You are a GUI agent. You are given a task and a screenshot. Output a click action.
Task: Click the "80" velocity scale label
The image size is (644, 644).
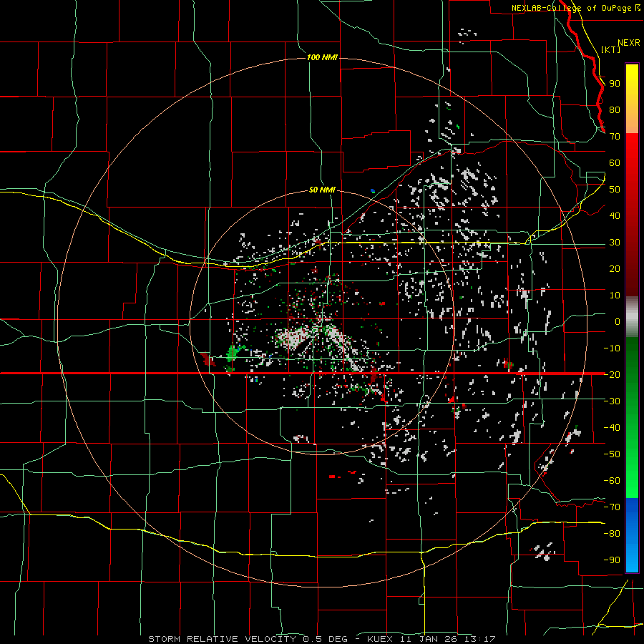pyautogui.click(x=615, y=110)
